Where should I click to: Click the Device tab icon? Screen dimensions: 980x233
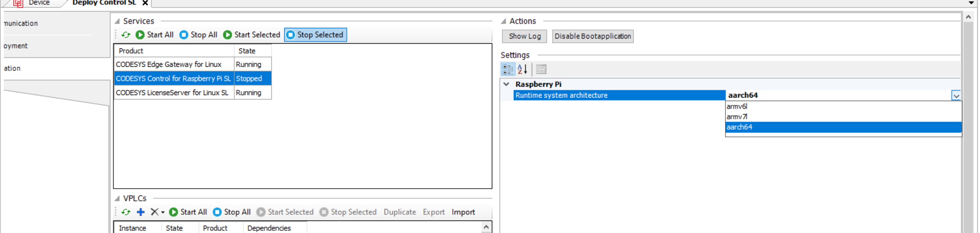18,3
